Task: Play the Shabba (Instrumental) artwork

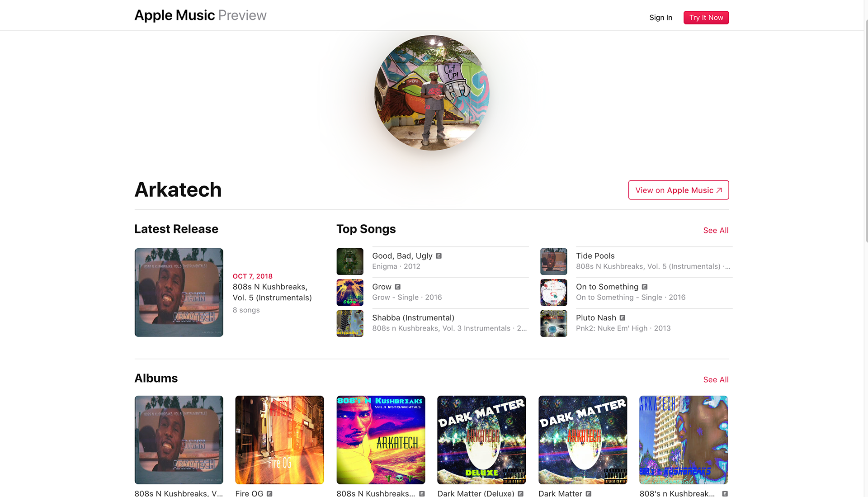Action: pyautogui.click(x=350, y=323)
